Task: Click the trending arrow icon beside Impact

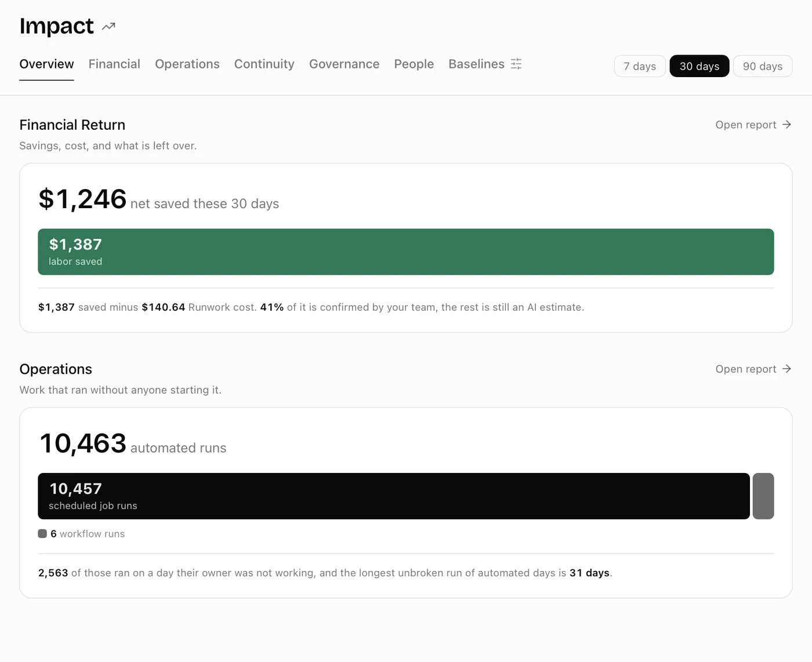Action: tap(108, 26)
